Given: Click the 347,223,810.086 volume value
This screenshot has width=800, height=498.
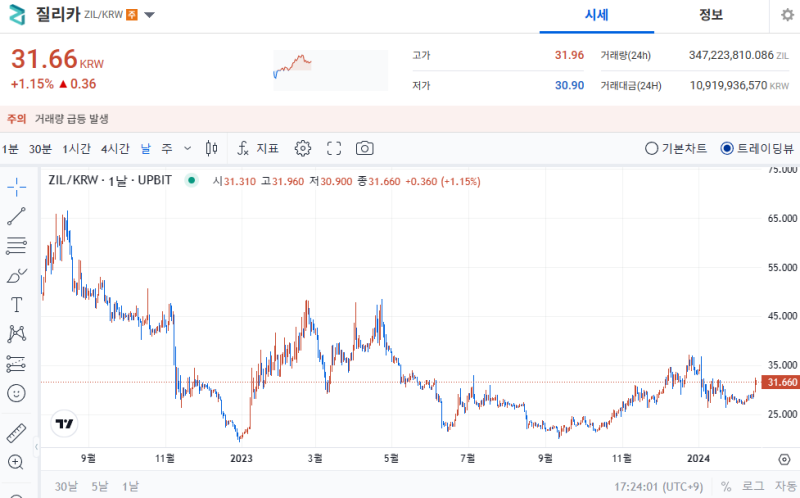Looking at the screenshot, I should [x=731, y=55].
